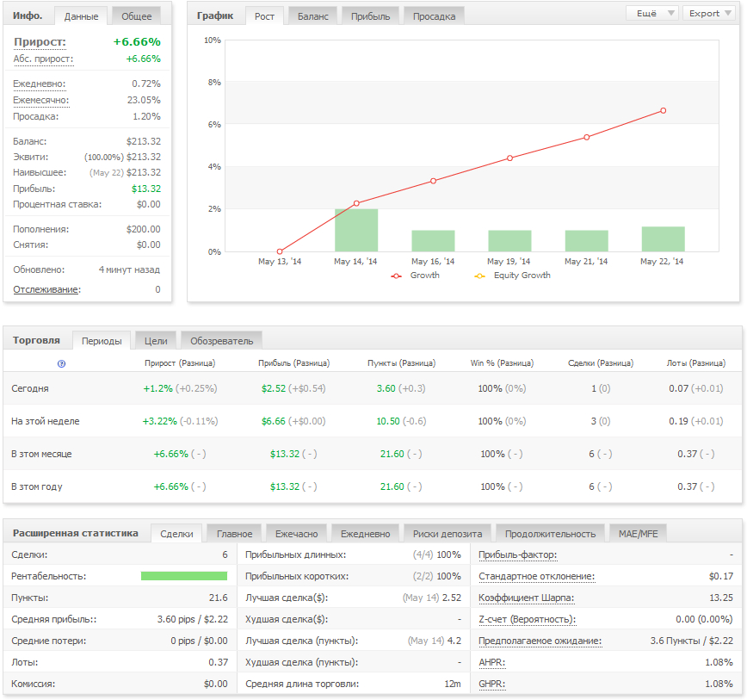Screen dimensions: 747x700
Task: Click the 10.50 pips value this week
Action: (x=388, y=421)
